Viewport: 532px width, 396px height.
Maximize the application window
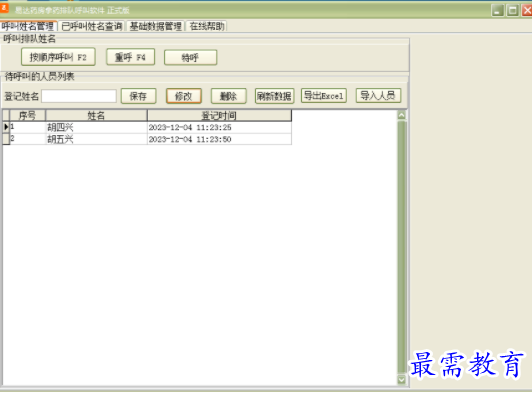point(512,11)
